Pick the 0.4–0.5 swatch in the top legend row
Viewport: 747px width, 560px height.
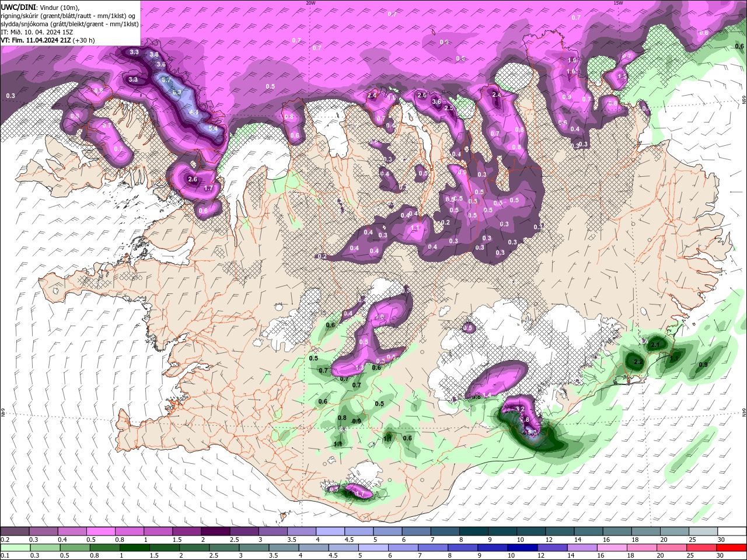pos(72,531)
